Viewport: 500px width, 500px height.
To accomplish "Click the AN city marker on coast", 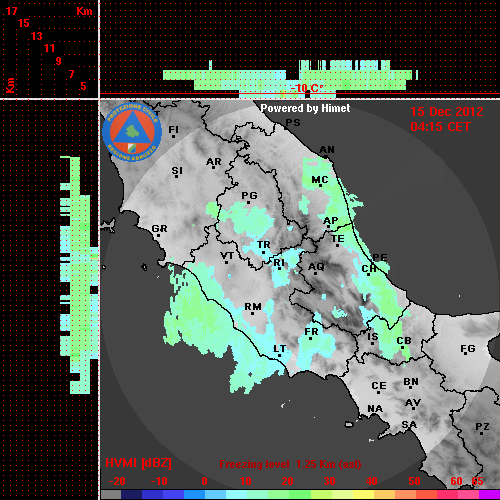I will (x=326, y=156).
